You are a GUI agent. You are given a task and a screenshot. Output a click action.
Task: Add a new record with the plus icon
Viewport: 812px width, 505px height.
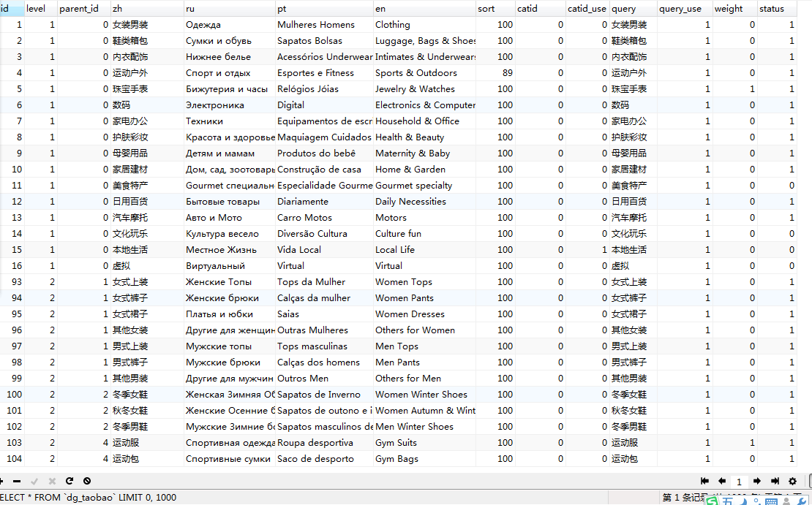pyautogui.click(x=1, y=481)
